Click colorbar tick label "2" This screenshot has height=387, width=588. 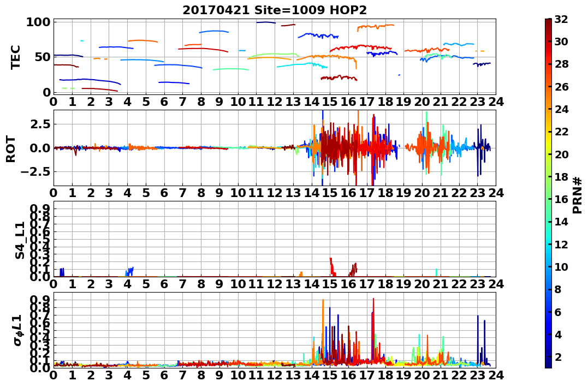559,356
